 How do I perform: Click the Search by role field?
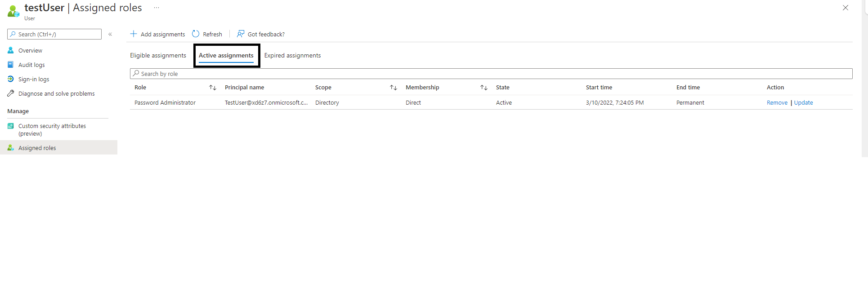coord(490,74)
